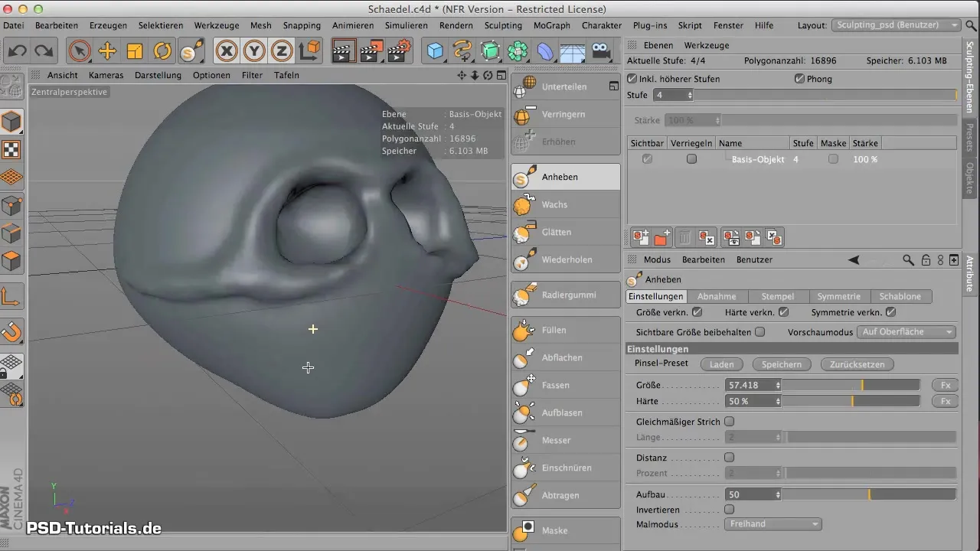Click the Redo arrow icon
Viewport: 980px width, 551px height.
(x=44, y=51)
